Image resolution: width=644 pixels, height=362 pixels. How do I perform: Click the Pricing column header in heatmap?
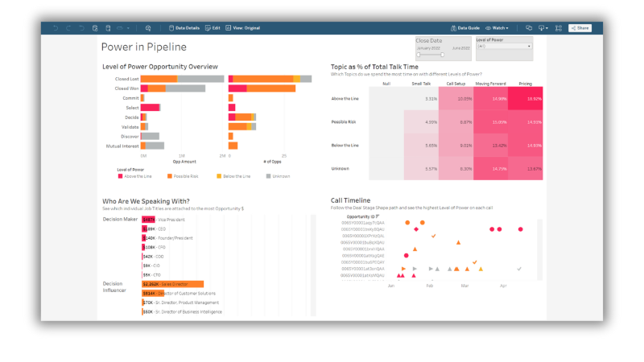pyautogui.click(x=526, y=84)
